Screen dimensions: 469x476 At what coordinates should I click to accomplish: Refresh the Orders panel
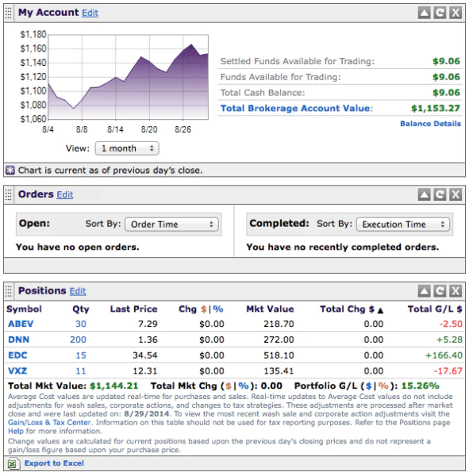click(440, 194)
